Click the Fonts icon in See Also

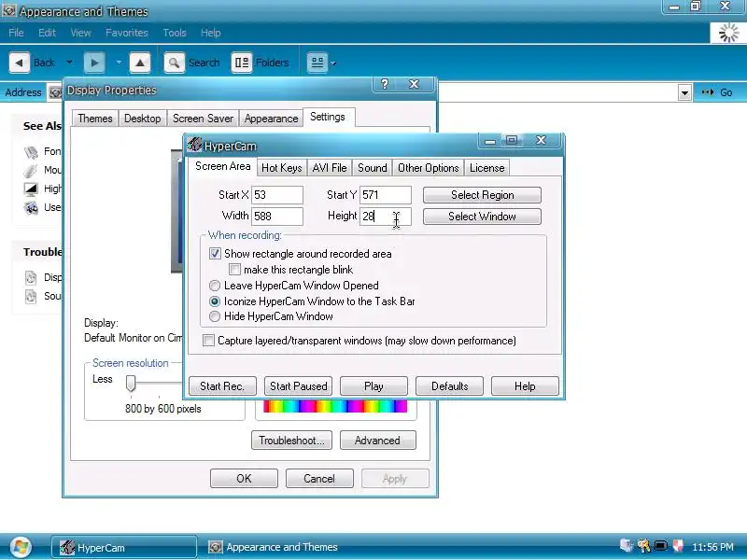tap(31, 152)
